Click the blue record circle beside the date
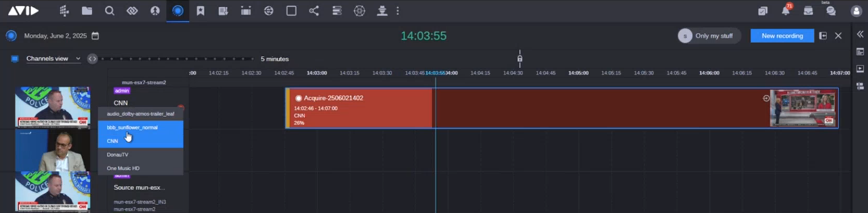The image size is (868, 213). click(x=11, y=36)
